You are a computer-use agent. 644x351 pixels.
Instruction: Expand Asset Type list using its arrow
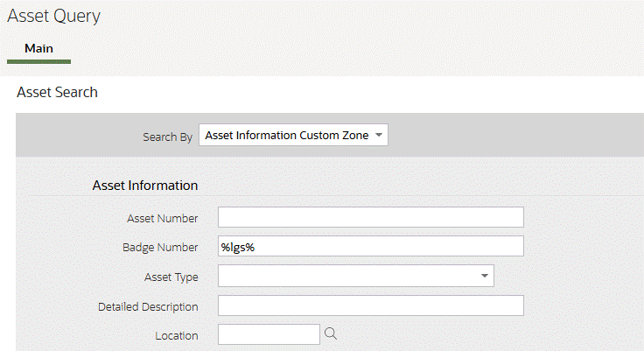(485, 277)
